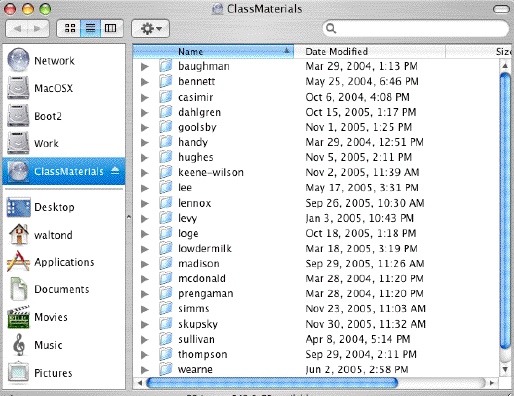Select the MacOSX drive in sidebar
This screenshot has height=396, width=514.
[x=63, y=88]
